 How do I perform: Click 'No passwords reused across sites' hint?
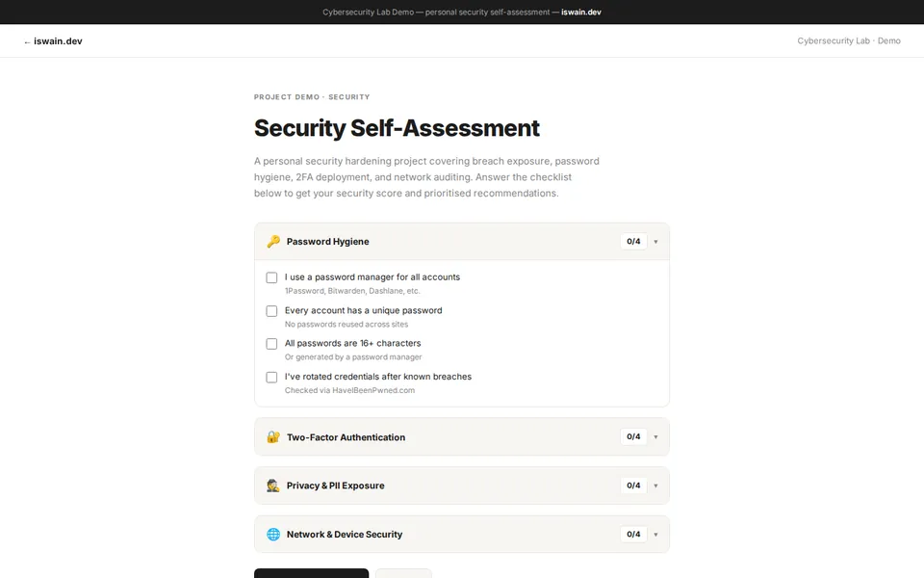coord(346,325)
